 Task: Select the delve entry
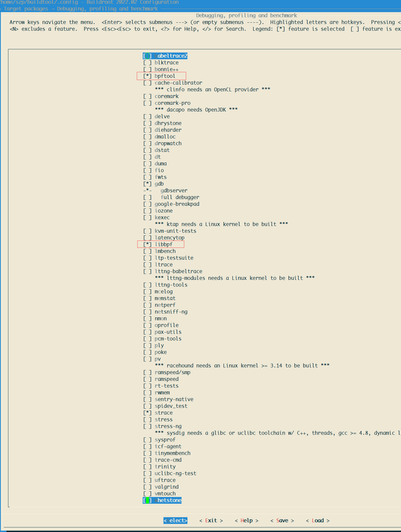click(156, 116)
